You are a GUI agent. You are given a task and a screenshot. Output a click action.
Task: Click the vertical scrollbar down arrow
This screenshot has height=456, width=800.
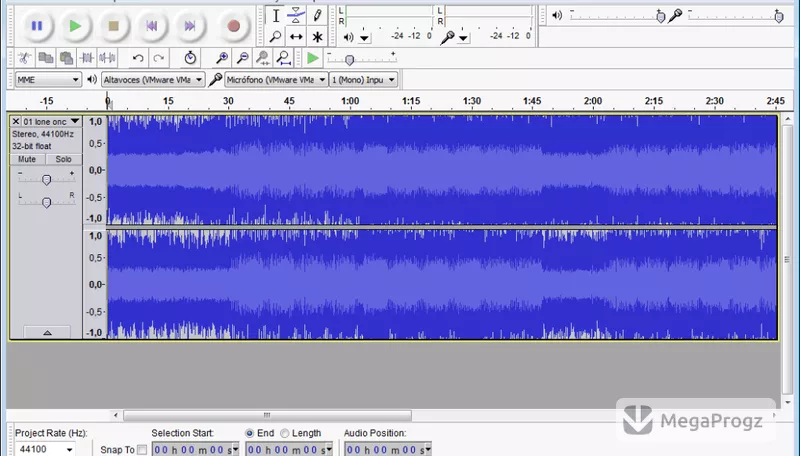pos(788,402)
